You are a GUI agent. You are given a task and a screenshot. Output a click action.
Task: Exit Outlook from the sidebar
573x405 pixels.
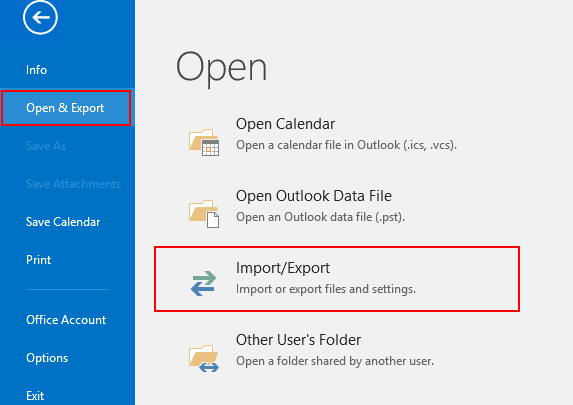35,396
